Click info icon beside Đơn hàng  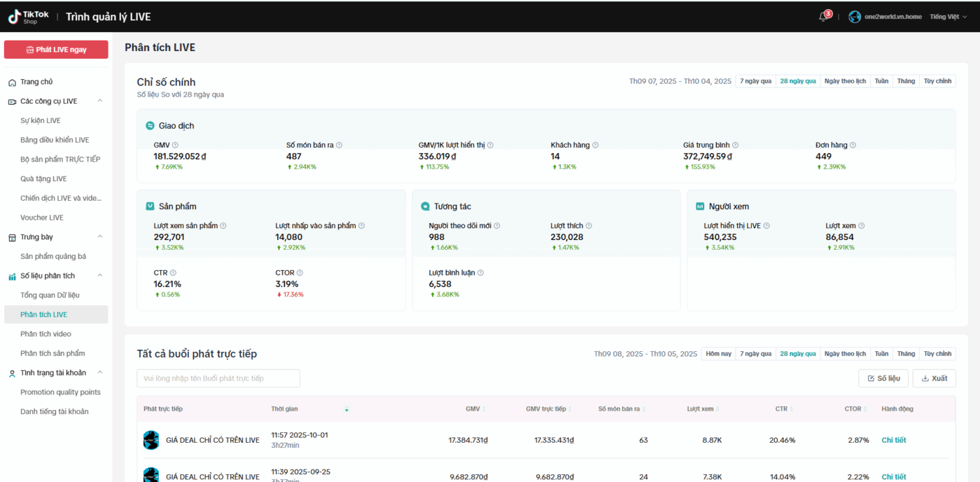(x=853, y=146)
